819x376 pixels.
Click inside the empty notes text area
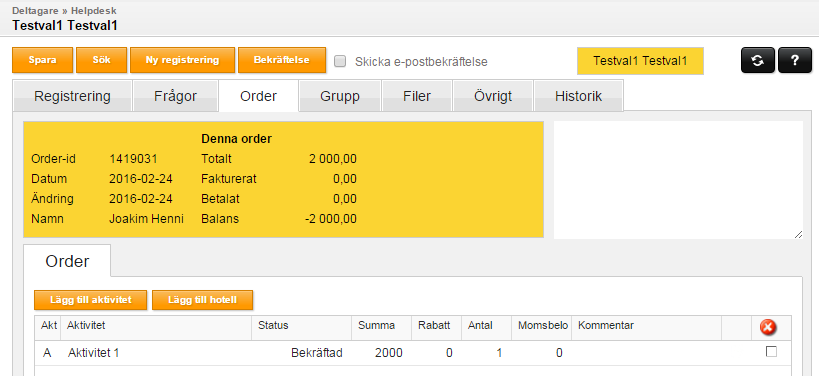point(678,180)
